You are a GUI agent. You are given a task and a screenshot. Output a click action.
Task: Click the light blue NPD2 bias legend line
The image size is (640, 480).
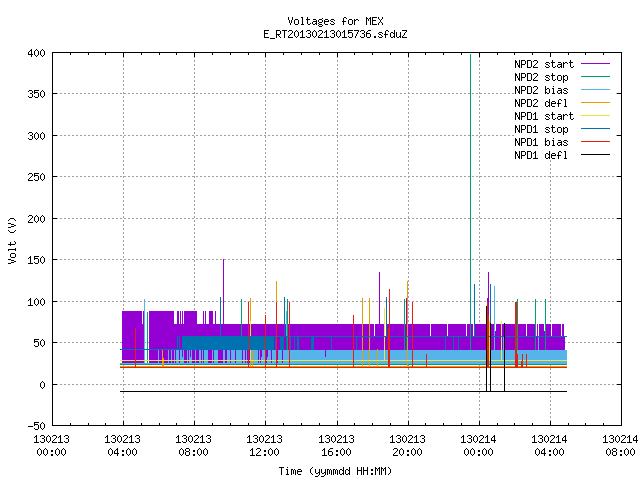click(595, 90)
